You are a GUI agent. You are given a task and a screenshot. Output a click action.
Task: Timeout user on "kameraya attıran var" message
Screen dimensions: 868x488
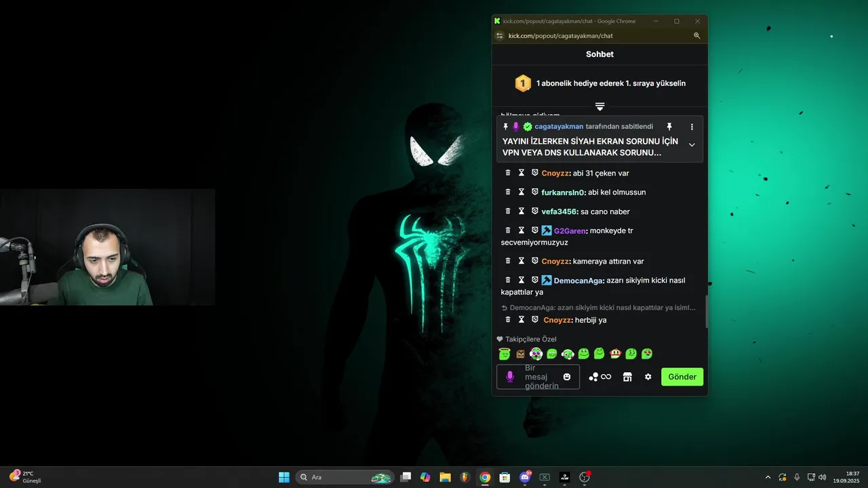point(521,261)
